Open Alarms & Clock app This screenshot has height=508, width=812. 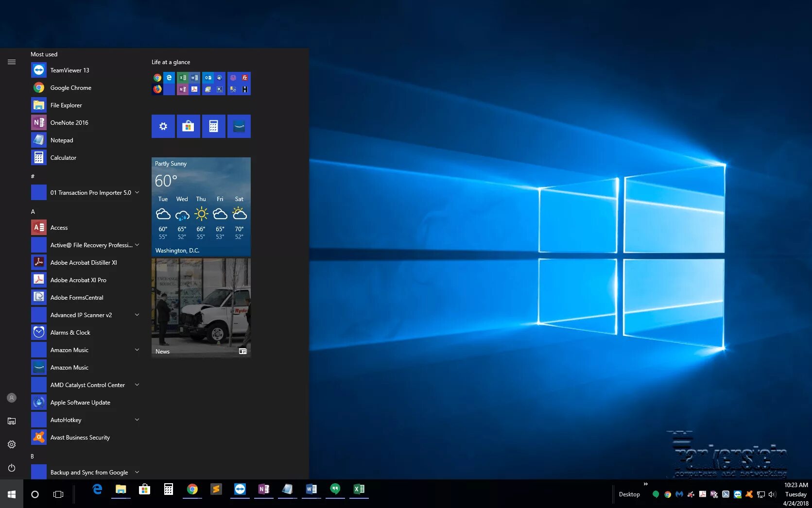pyautogui.click(x=85, y=333)
